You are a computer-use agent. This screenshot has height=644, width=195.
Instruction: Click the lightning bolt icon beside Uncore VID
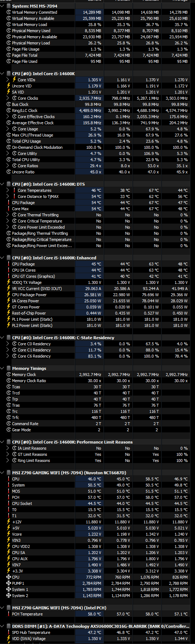[9, 86]
